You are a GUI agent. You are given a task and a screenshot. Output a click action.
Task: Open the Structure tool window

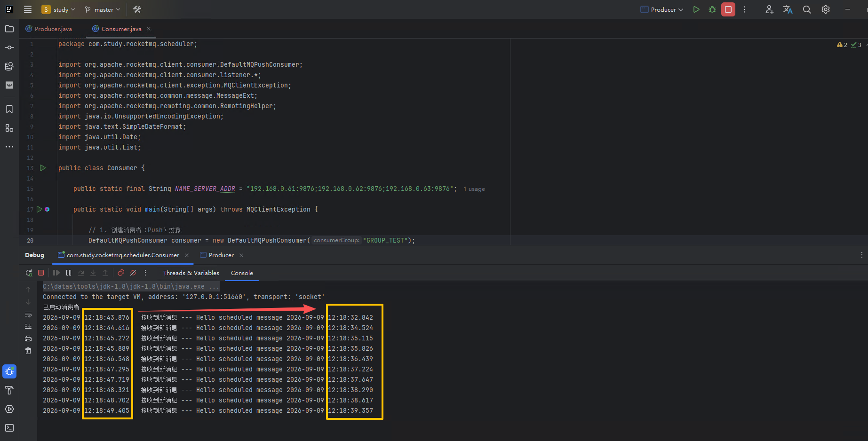click(9, 128)
